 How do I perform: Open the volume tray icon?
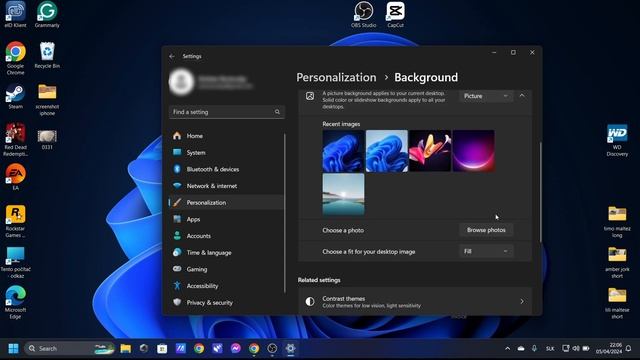tap(576, 349)
